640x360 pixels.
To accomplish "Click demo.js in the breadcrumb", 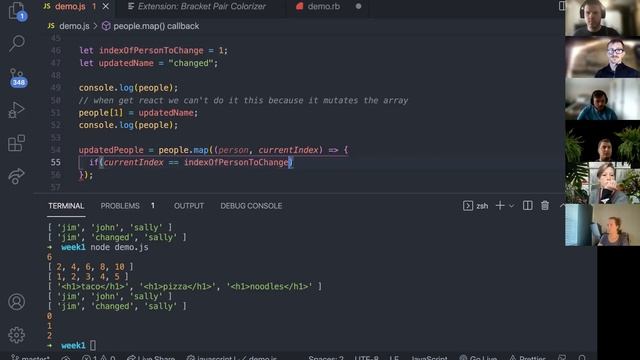I will (74, 26).
